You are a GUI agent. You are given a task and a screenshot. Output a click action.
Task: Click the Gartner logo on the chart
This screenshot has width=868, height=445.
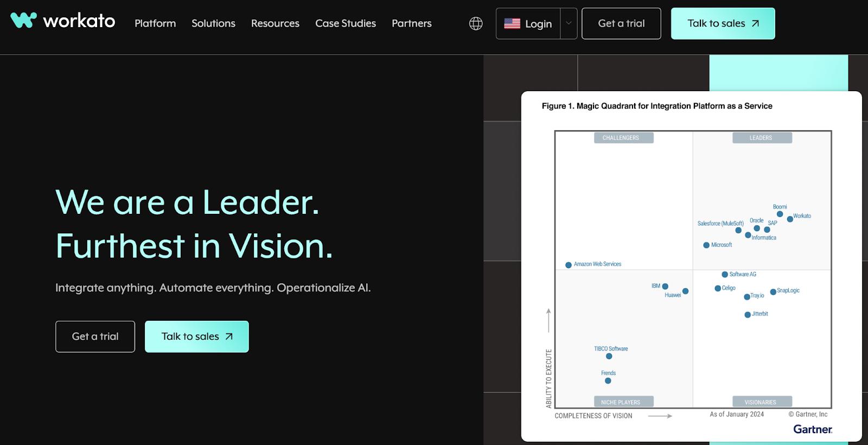(813, 429)
